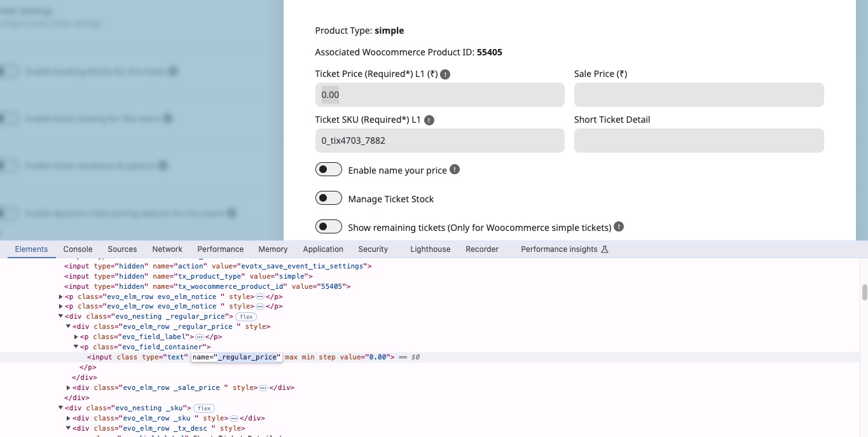868x437 pixels.
Task: Click the Ticket Price input field
Action: pyautogui.click(x=439, y=95)
